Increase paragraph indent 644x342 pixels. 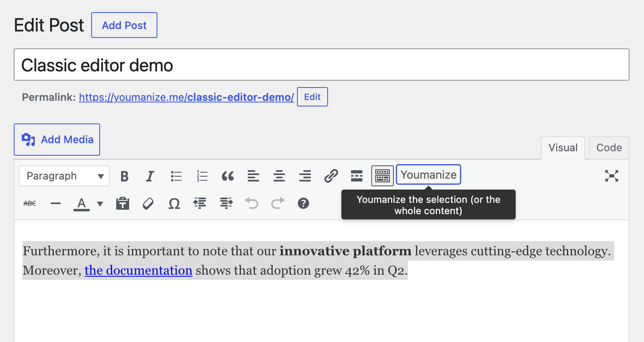click(226, 203)
